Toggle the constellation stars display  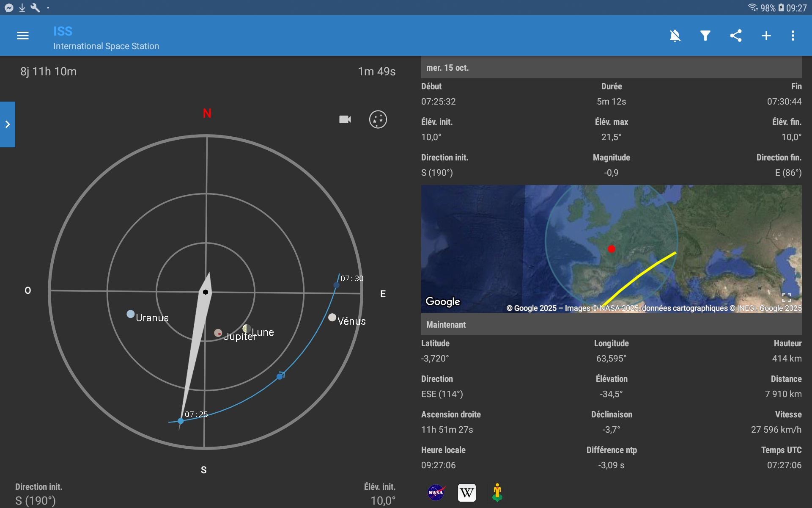tap(378, 119)
